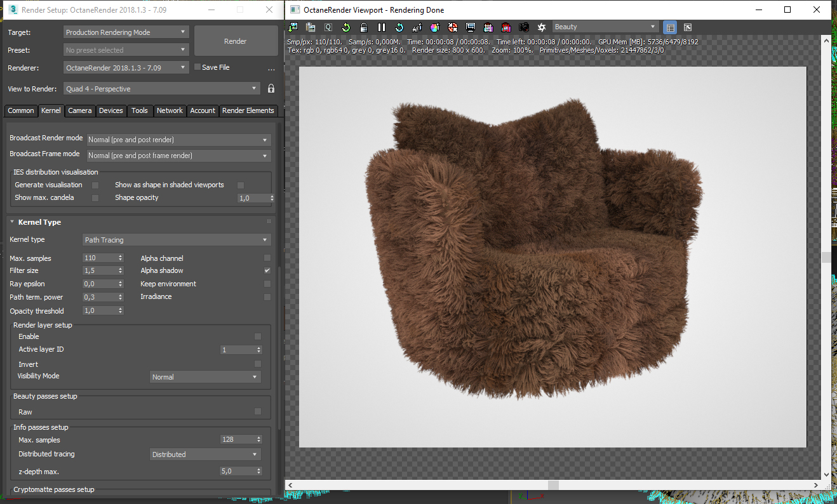This screenshot has height=504, width=837.
Task: Click the Max. samples value field
Action: click(x=100, y=258)
